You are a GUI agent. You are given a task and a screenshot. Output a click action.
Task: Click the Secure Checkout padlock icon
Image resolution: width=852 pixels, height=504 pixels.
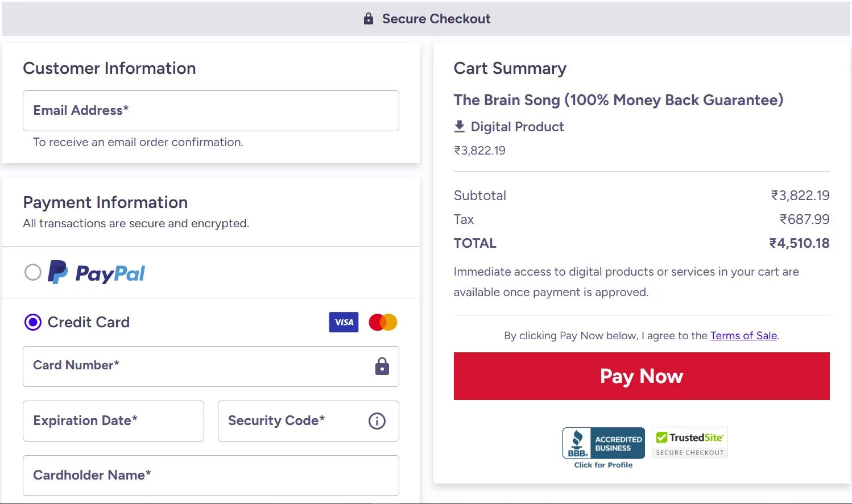point(367,18)
